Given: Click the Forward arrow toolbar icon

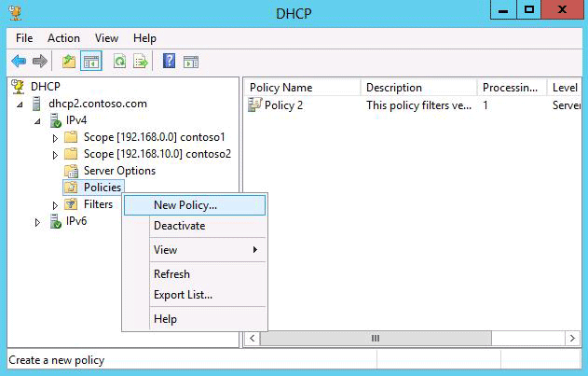Looking at the screenshot, I should tap(40, 61).
